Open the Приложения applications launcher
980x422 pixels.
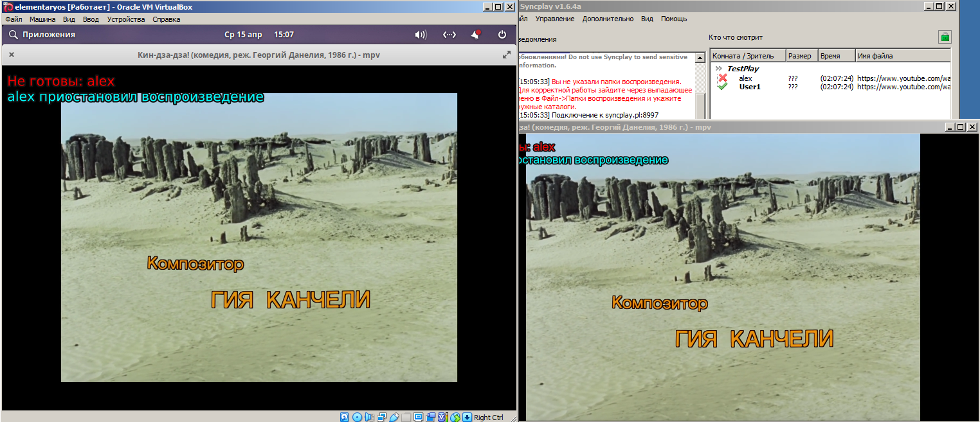tap(42, 35)
